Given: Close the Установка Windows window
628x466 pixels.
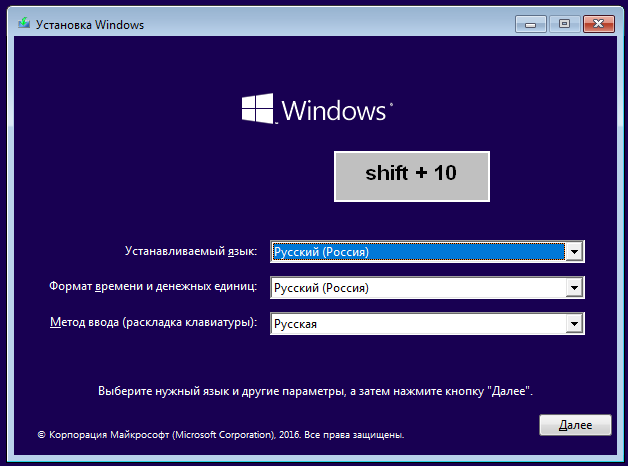Looking at the screenshot, I should point(599,24).
